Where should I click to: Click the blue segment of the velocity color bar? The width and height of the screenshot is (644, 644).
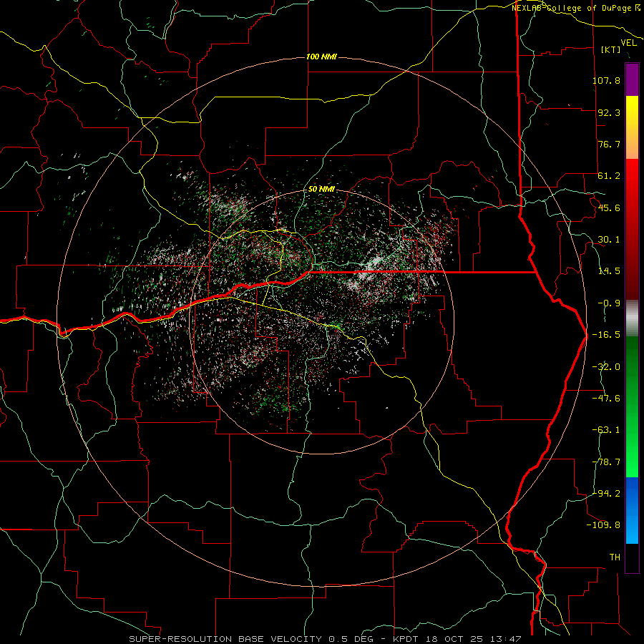click(632, 510)
